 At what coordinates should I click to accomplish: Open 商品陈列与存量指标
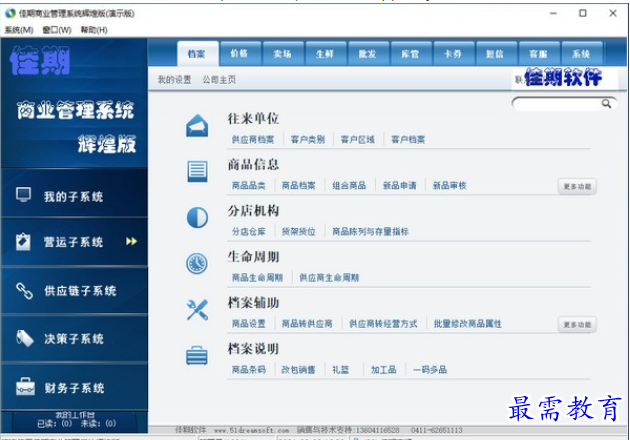coord(370,231)
